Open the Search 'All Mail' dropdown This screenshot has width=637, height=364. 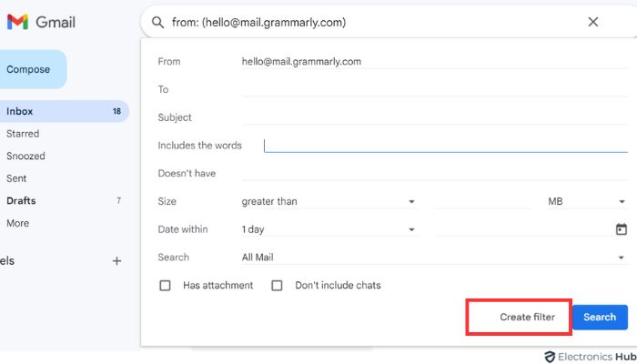pyautogui.click(x=434, y=258)
